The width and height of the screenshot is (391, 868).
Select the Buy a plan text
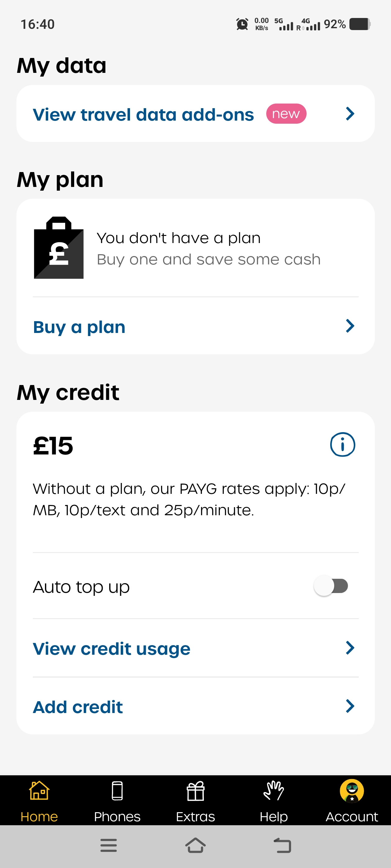click(x=79, y=327)
